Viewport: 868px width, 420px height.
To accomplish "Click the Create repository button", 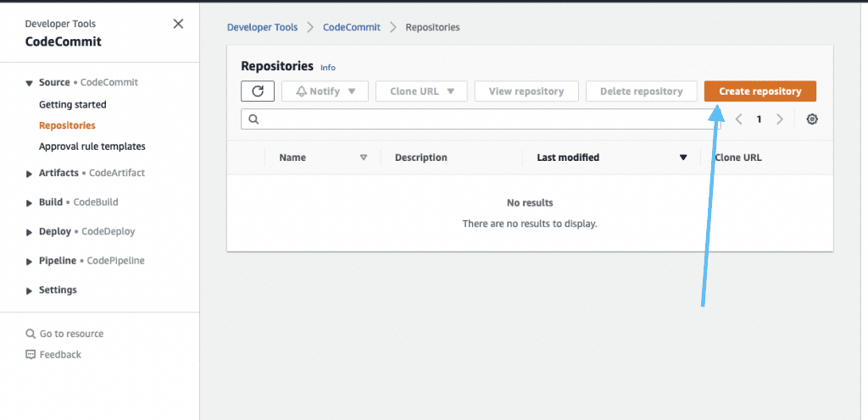I will click(x=760, y=91).
